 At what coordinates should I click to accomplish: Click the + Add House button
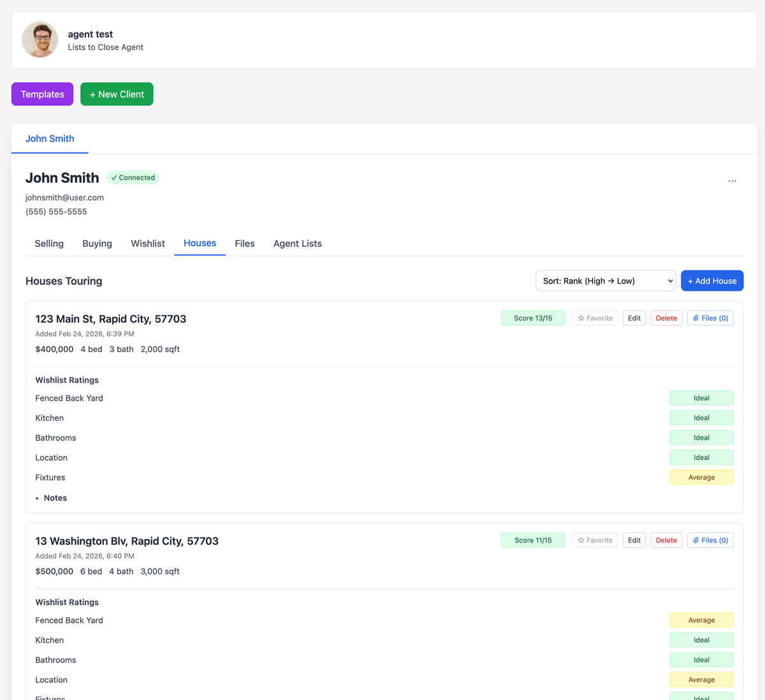711,281
